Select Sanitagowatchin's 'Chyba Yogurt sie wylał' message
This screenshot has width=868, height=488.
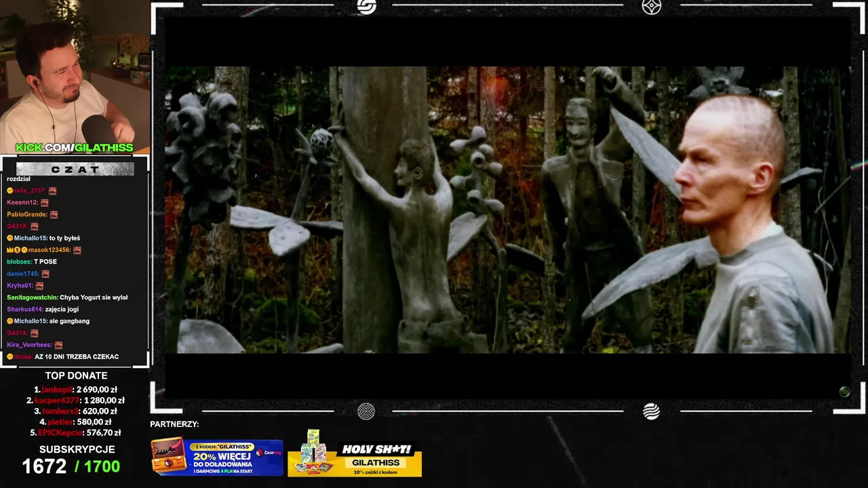click(94, 298)
